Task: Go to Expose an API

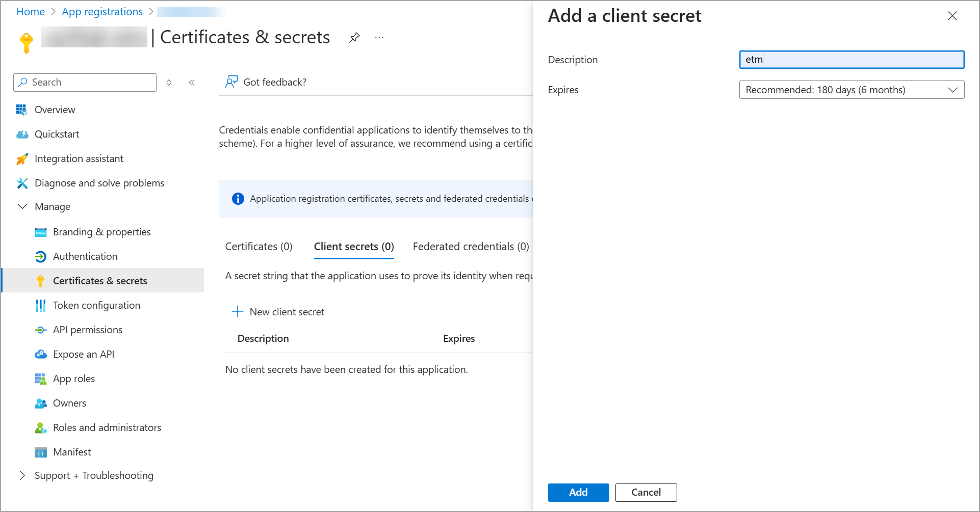Action: point(83,354)
